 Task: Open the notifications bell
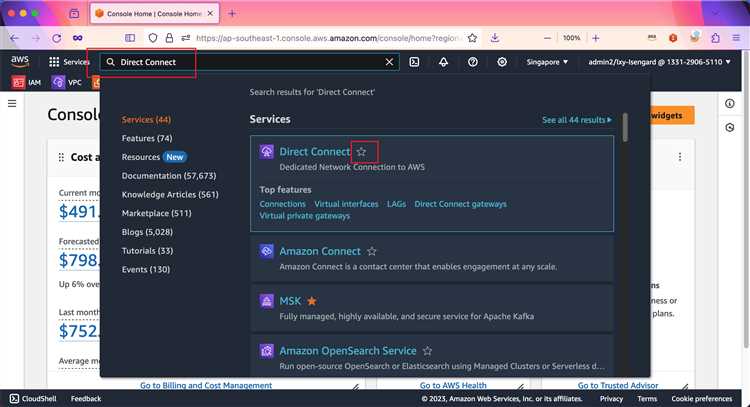point(443,62)
